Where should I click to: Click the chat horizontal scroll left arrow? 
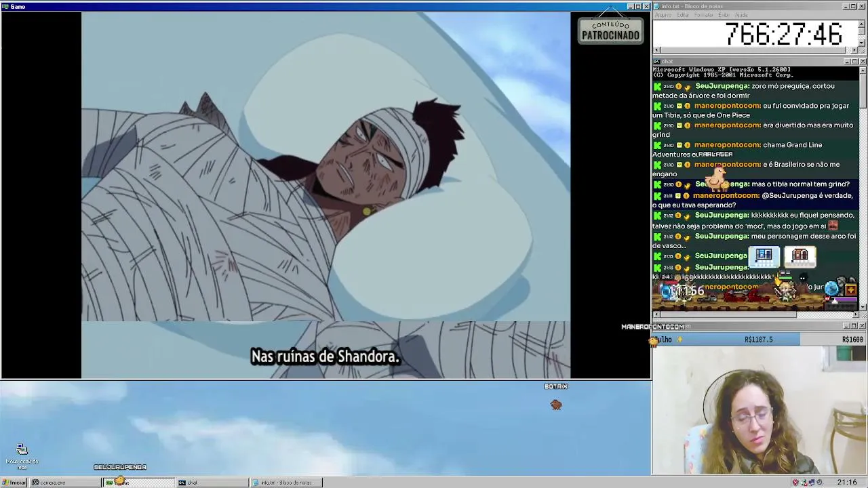click(x=656, y=314)
